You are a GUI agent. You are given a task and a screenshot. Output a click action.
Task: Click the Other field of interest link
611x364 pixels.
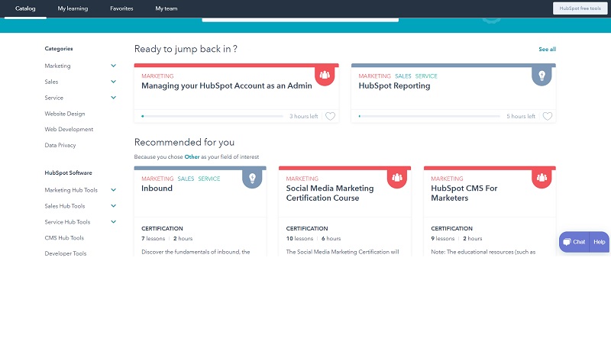(192, 157)
